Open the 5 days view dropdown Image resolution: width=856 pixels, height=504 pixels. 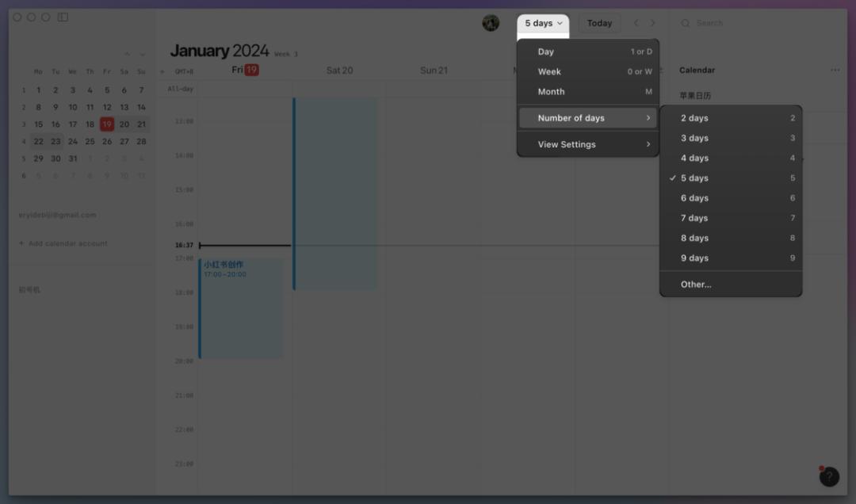pyautogui.click(x=542, y=23)
